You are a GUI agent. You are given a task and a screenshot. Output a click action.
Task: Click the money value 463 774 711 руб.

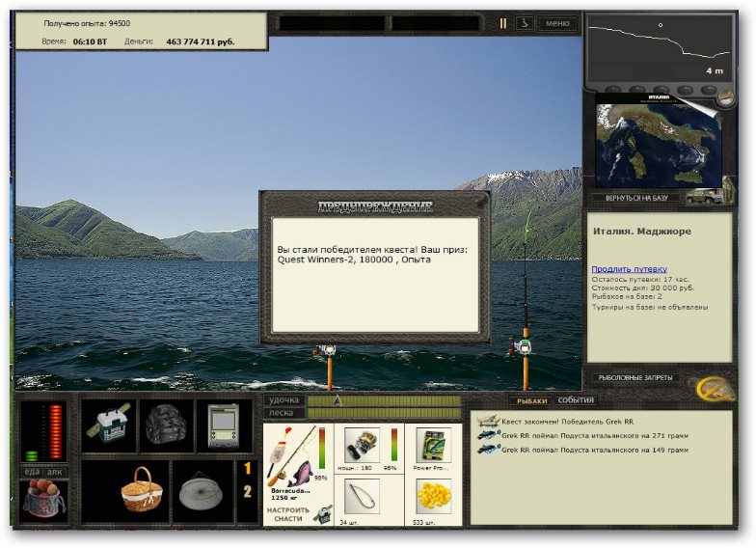click(x=201, y=41)
